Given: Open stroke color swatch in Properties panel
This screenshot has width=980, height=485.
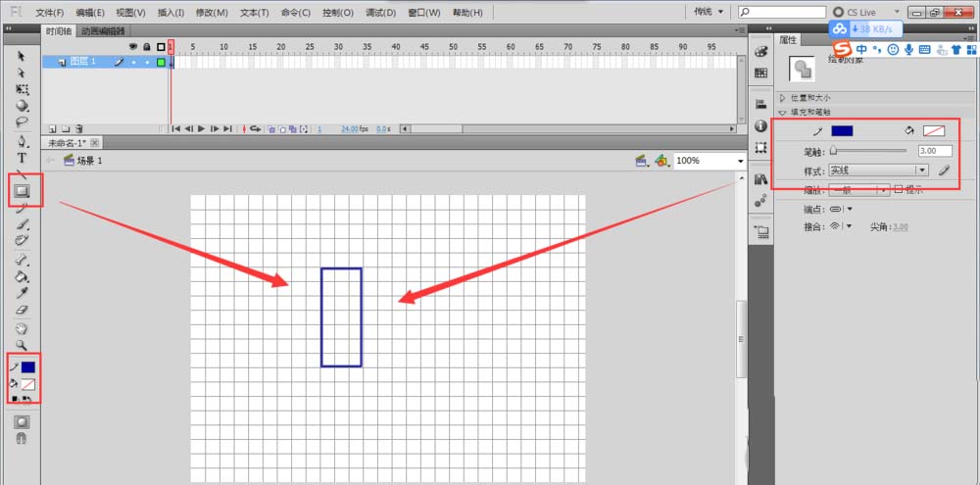Looking at the screenshot, I should pos(841,130).
